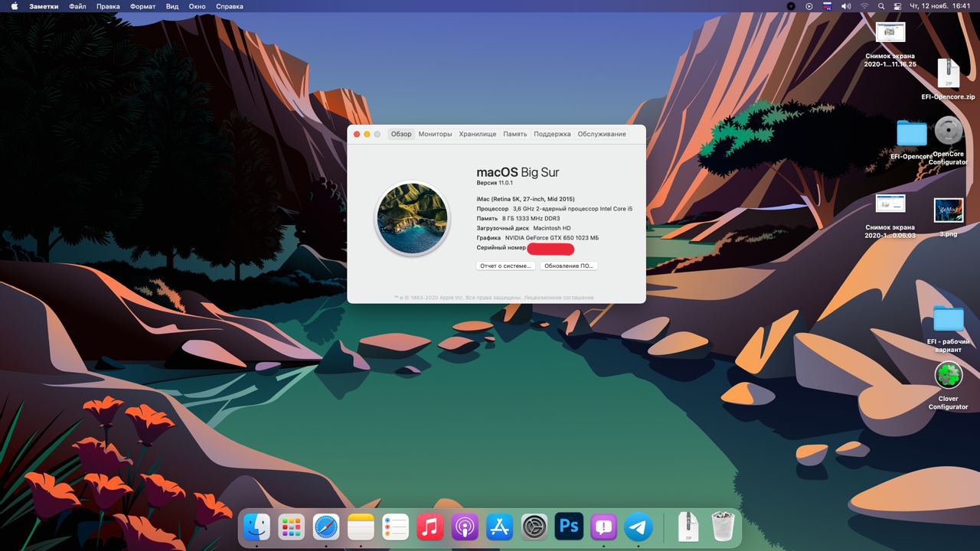
Task: Open the Apple menu
Action: tap(15, 6)
